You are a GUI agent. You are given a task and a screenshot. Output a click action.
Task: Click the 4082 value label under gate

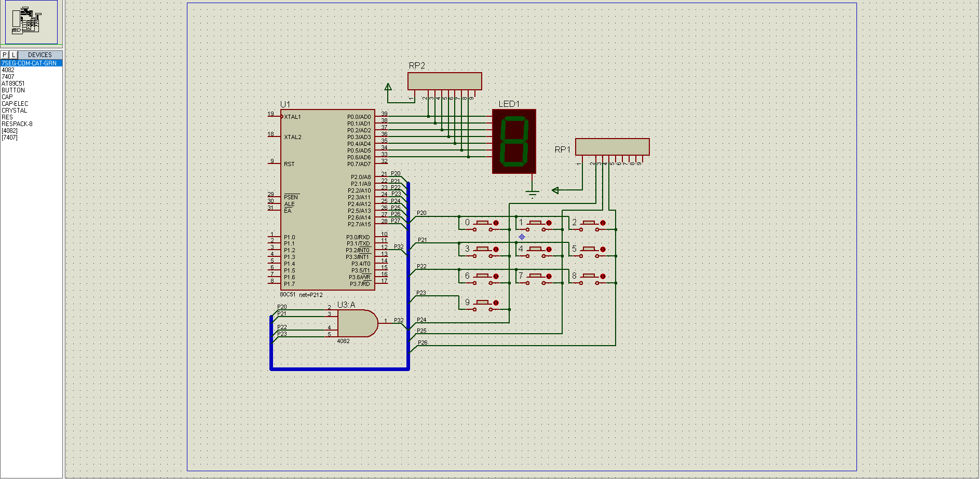click(x=343, y=341)
